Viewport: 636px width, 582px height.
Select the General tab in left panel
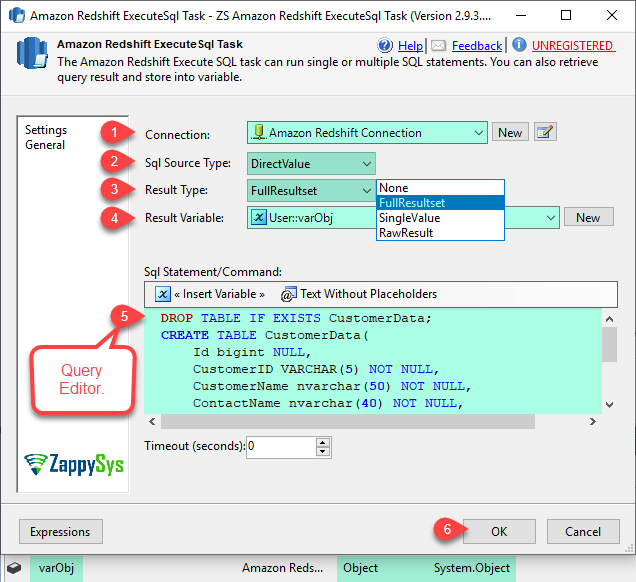[x=45, y=145]
